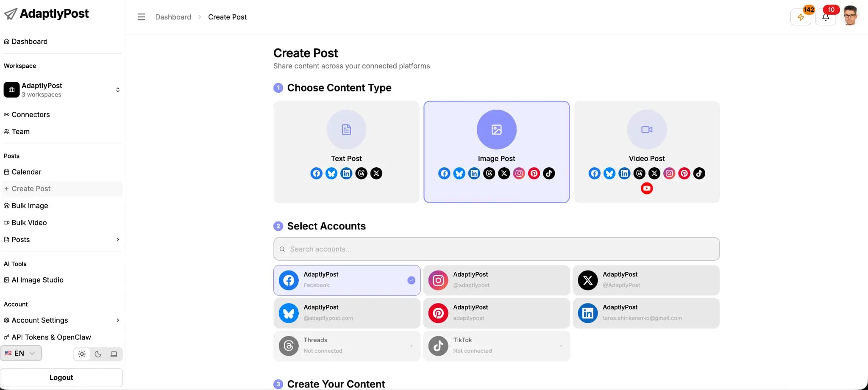
Task: Click the Video Post camera icon
Action: click(647, 130)
